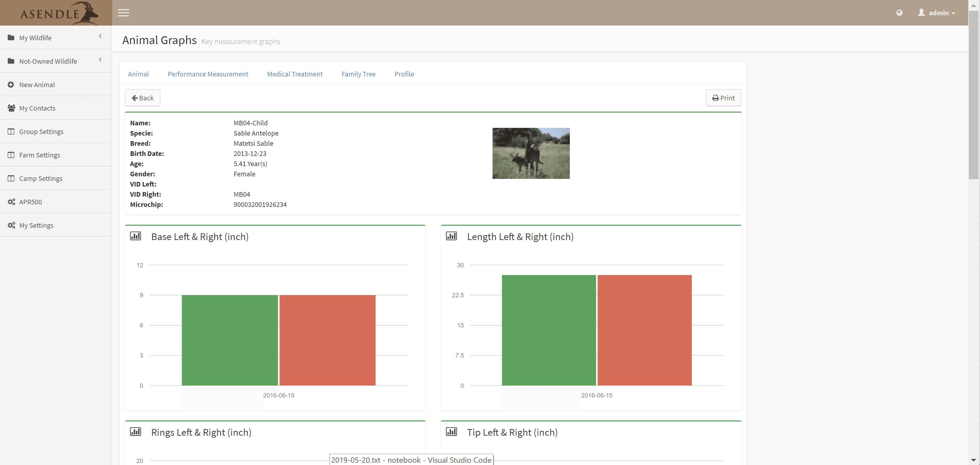The height and width of the screenshot is (465, 980).
Task: Click the New Animal plus icon
Action: pyautogui.click(x=11, y=85)
